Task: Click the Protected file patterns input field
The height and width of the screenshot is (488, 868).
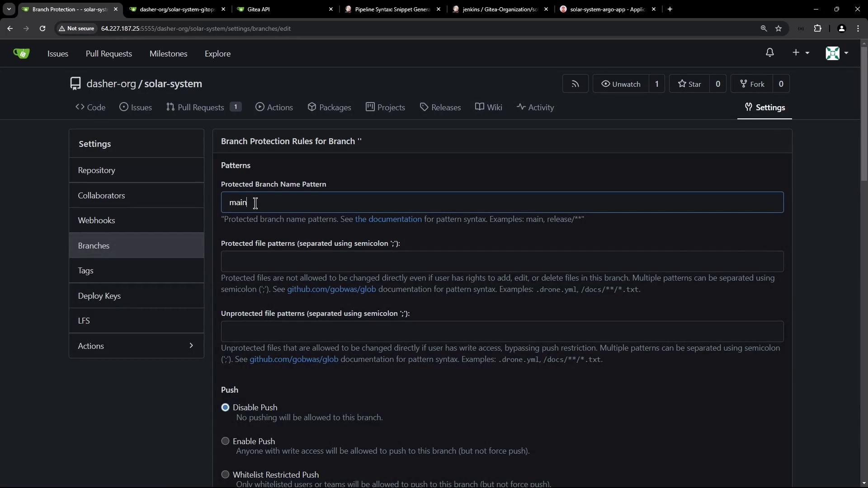Action: pos(502,262)
